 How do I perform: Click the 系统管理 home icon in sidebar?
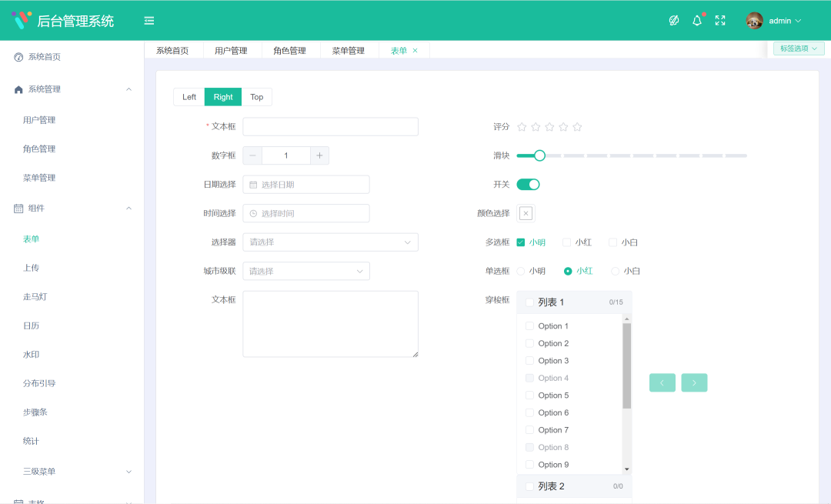(18, 88)
